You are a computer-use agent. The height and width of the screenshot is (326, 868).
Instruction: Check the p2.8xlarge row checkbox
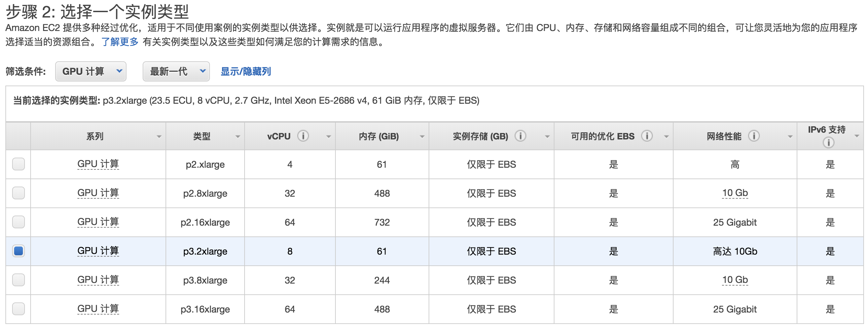tap(19, 193)
